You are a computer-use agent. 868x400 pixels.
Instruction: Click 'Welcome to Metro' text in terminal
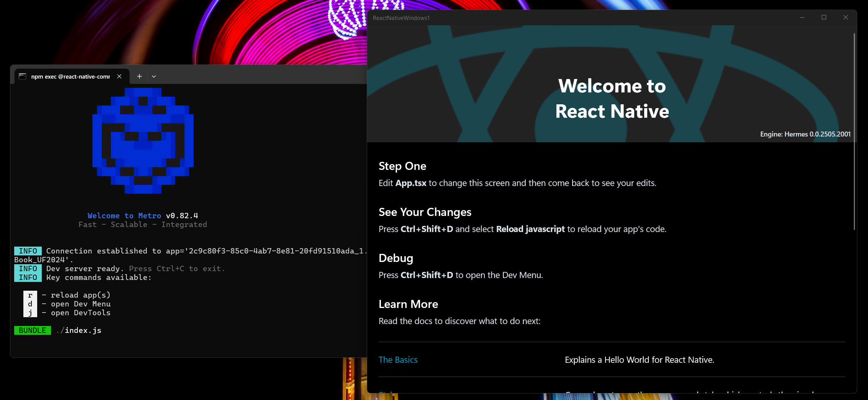124,216
